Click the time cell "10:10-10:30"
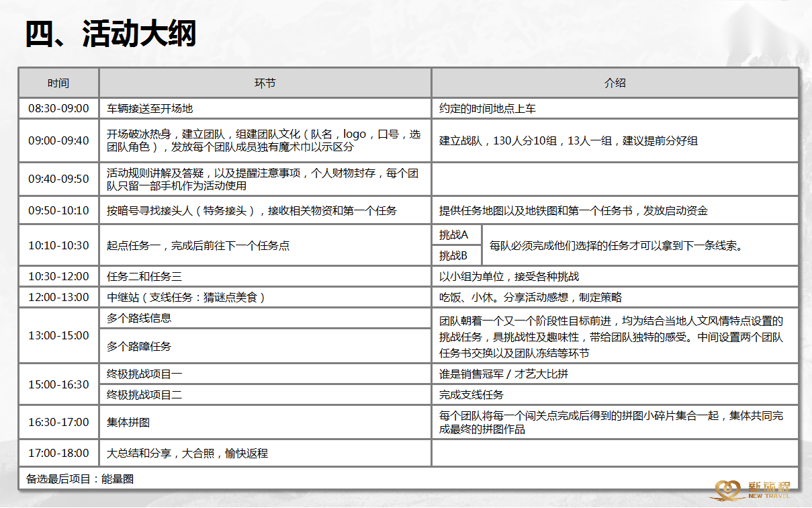This screenshot has width=812, height=508. tap(58, 245)
